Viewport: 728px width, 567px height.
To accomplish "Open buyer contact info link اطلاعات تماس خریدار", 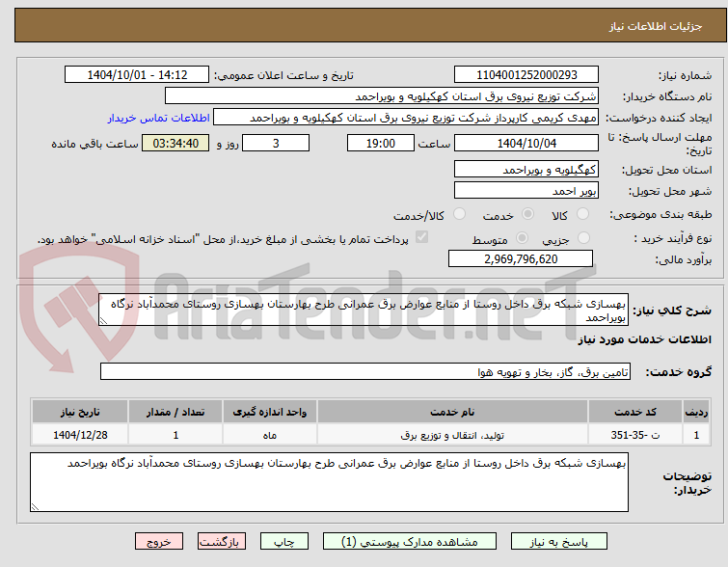I will tap(159, 118).
